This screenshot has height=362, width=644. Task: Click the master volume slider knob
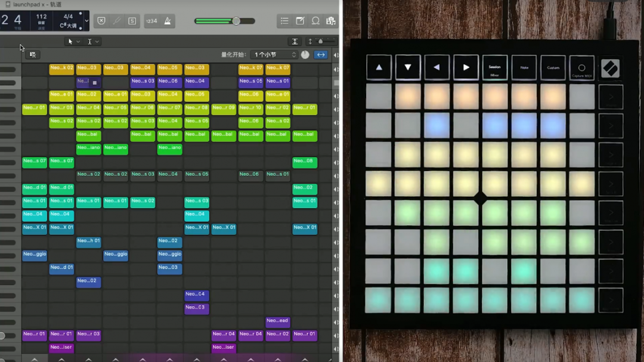tap(236, 21)
